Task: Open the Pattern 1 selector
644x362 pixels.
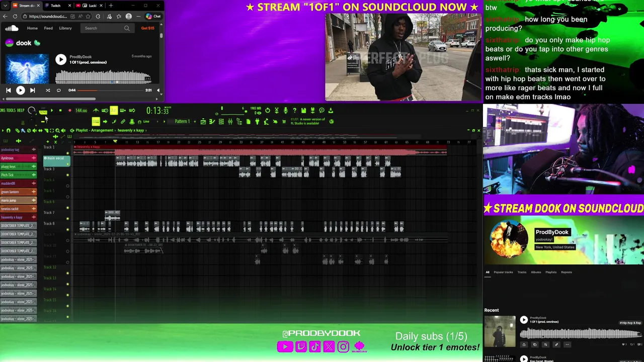Action: (182, 122)
